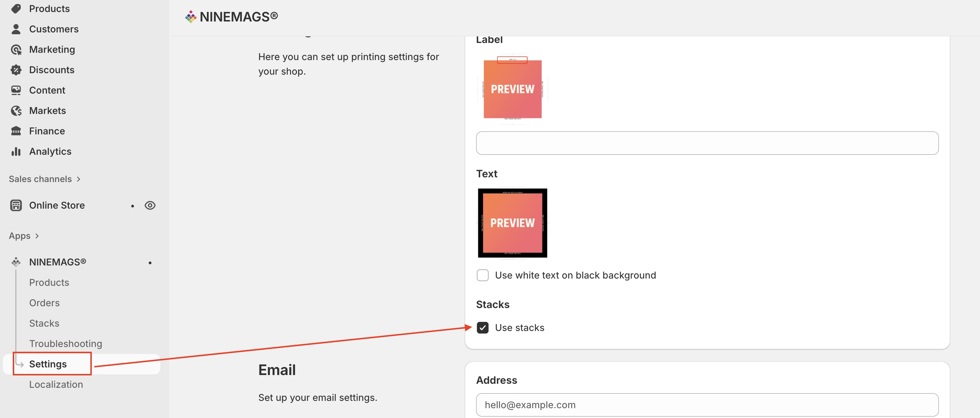Enable white text on black background
Viewport: 980px width, 418px height.
(x=482, y=275)
